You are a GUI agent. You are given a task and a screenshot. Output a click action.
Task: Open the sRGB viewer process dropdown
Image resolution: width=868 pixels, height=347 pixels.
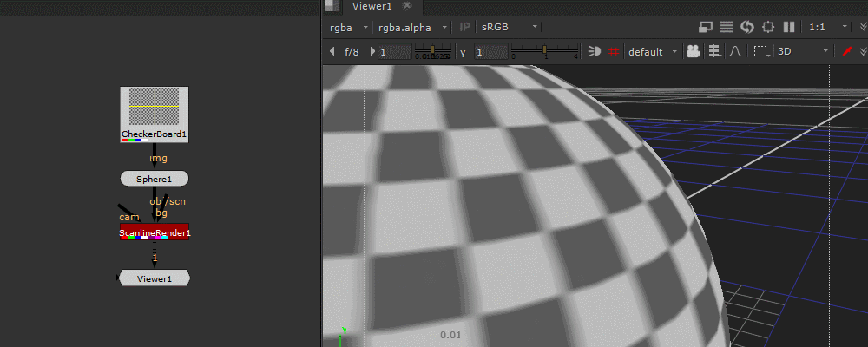(x=510, y=27)
